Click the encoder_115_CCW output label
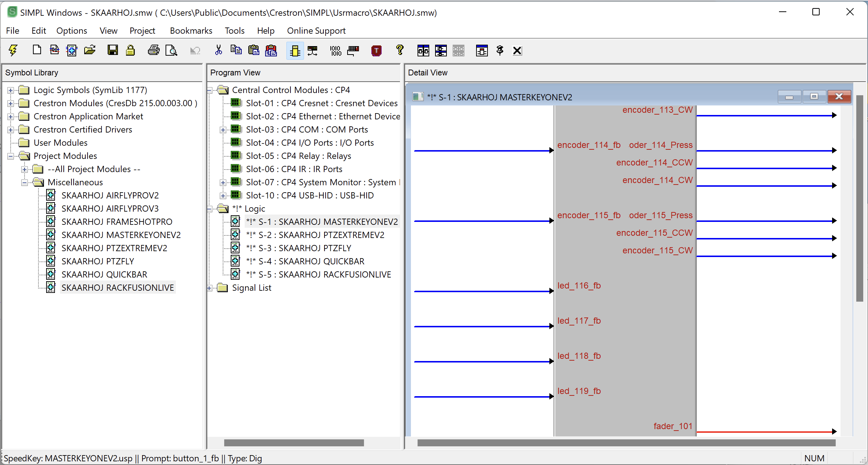Screen dimensions: 868x465 pos(654,233)
